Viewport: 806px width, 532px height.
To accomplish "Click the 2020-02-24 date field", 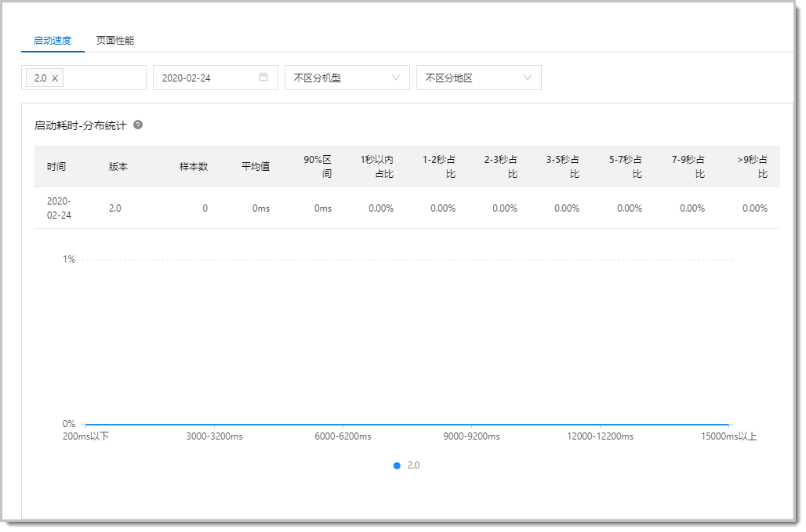I will (216, 78).
